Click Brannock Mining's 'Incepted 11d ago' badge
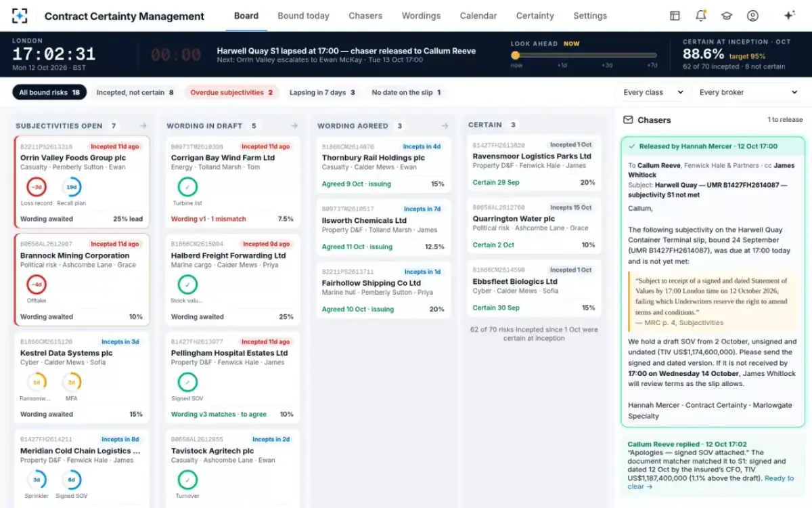The image size is (812, 508). pyautogui.click(x=115, y=244)
